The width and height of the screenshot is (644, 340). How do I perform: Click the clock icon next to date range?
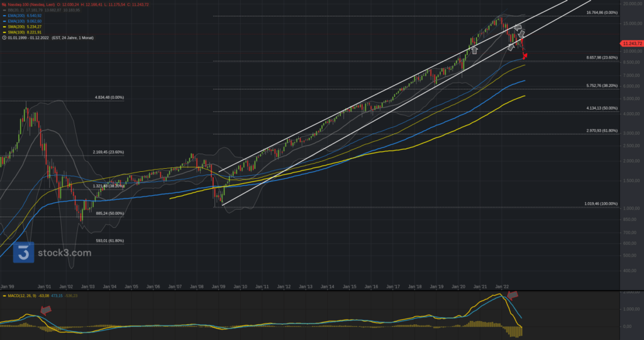click(4, 38)
